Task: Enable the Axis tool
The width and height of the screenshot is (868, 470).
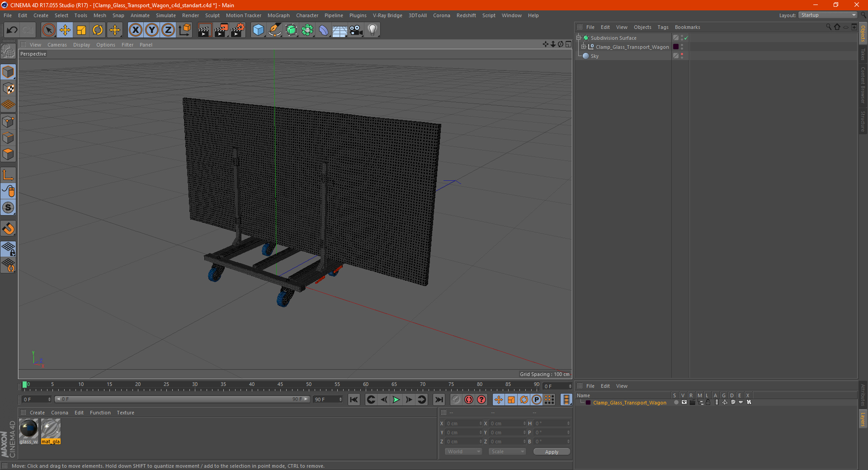Action: [8, 175]
